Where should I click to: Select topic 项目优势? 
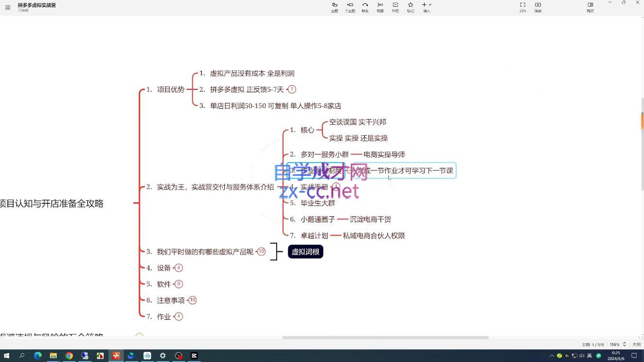[x=170, y=89]
